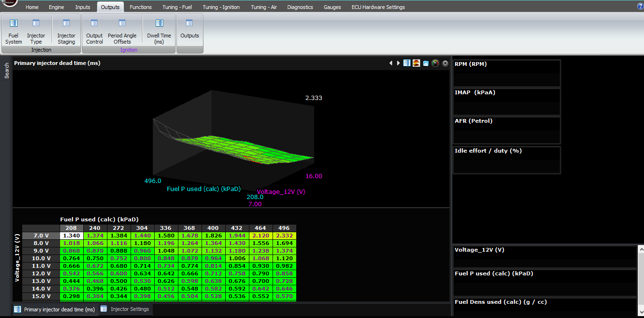Switch to the Inputs ribbon tab
The height and width of the screenshot is (318, 644).
(x=83, y=7)
